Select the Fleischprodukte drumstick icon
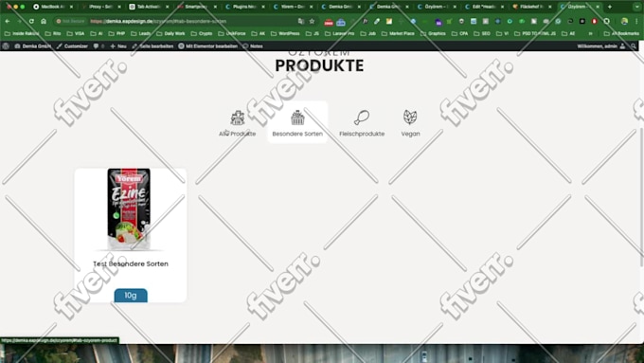This screenshot has height=363, width=644. pos(362,118)
